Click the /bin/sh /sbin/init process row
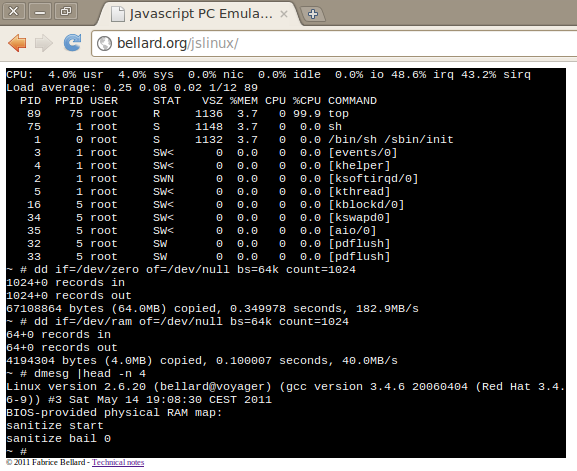 230,140
